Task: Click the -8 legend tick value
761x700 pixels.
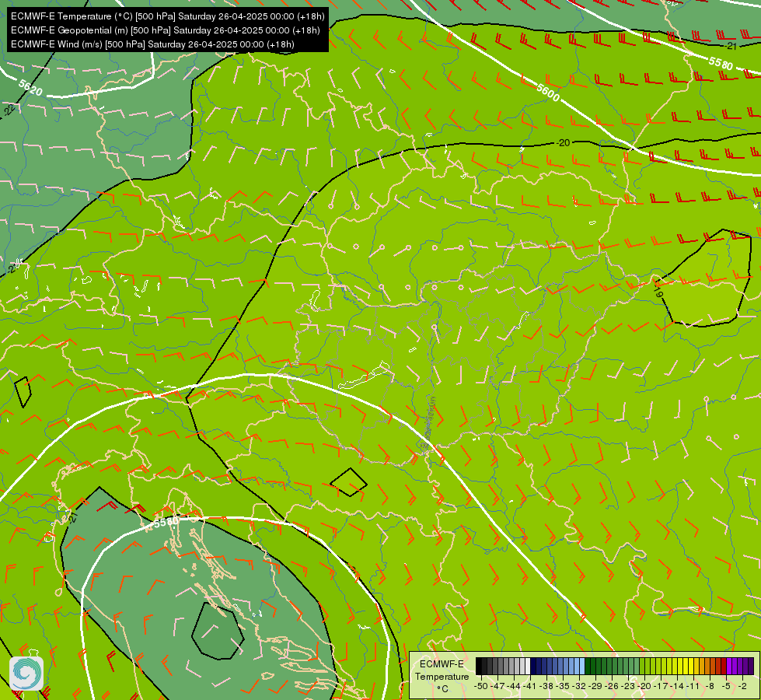Action: point(710,687)
